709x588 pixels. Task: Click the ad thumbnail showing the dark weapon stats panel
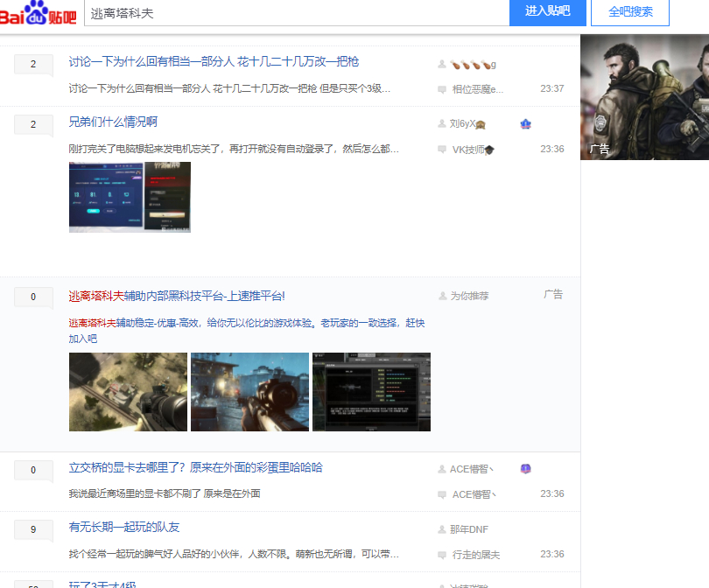[x=371, y=392]
